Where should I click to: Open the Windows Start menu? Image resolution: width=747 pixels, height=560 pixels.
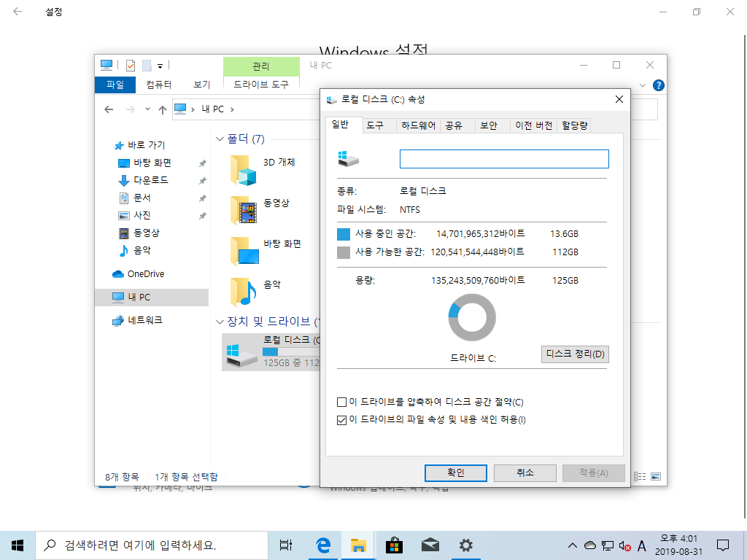tap(18, 545)
